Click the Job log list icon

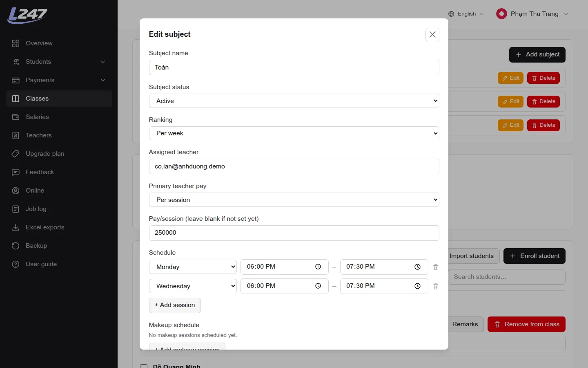[x=16, y=209]
